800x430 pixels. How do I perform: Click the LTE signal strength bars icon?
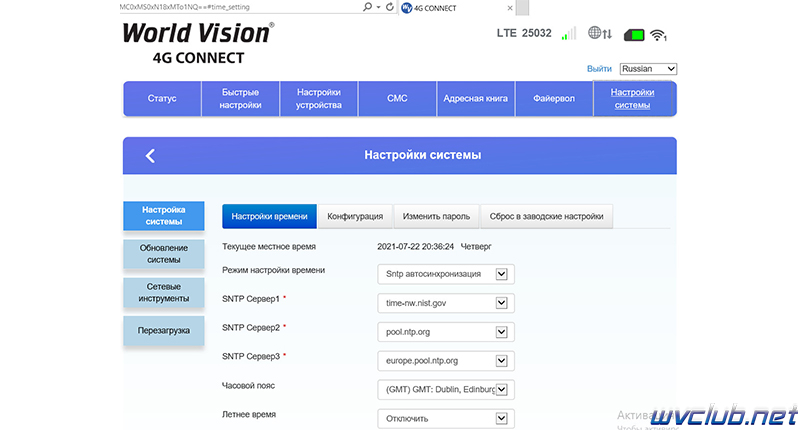pyautogui.click(x=569, y=34)
